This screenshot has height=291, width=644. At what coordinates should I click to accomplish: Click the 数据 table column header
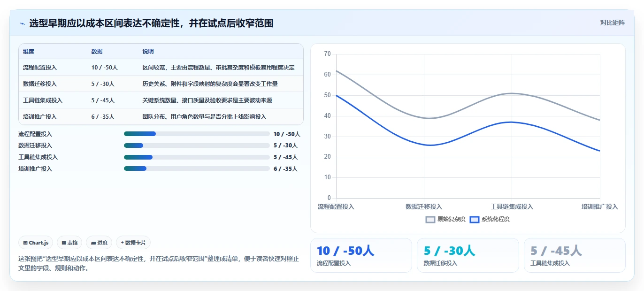pyautogui.click(x=97, y=52)
